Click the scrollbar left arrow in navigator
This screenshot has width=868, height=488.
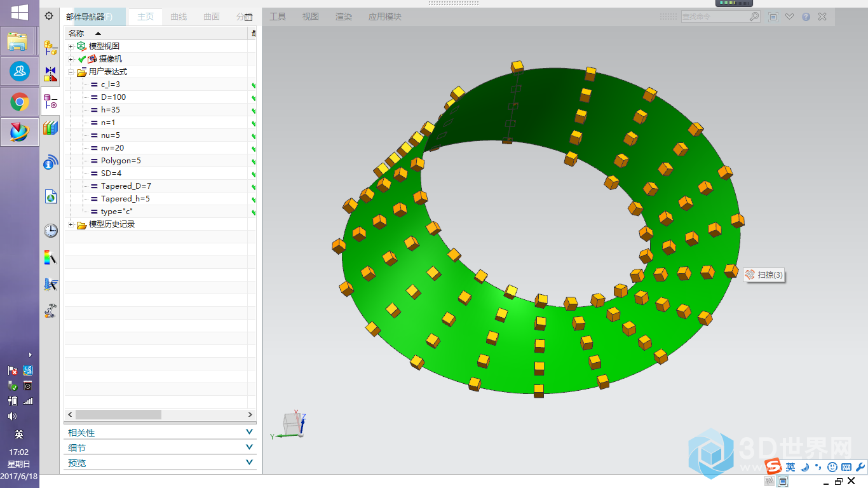point(70,414)
